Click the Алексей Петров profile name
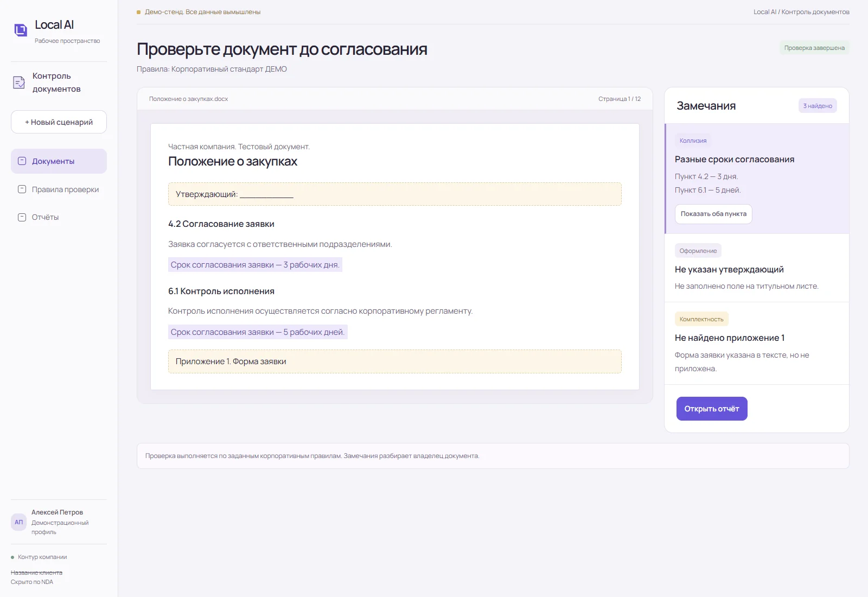This screenshot has height=597, width=868. (x=57, y=512)
